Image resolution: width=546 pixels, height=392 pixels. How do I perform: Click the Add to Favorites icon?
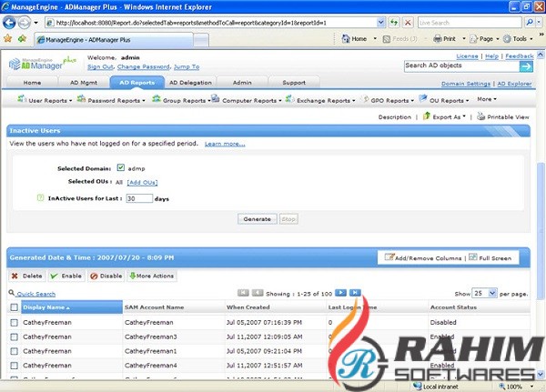point(22,38)
